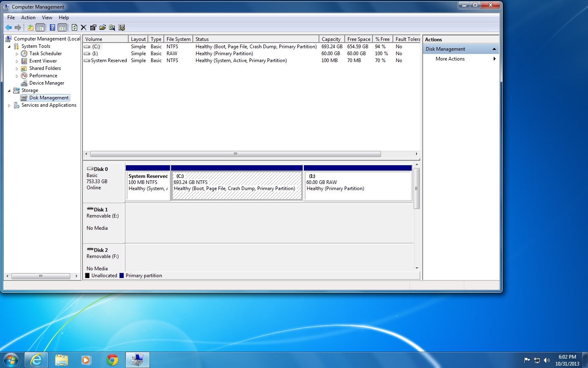Click the Explore magnifier toolbar icon
Image resolution: width=588 pixels, height=368 pixels.
click(112, 27)
